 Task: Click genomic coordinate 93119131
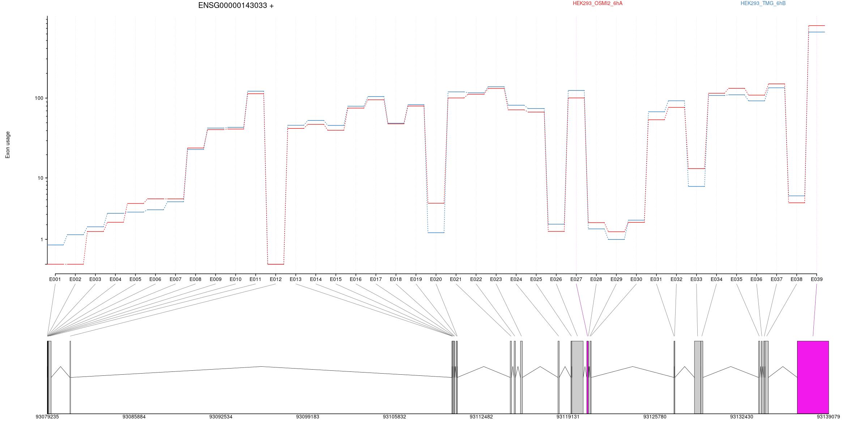tap(568, 417)
